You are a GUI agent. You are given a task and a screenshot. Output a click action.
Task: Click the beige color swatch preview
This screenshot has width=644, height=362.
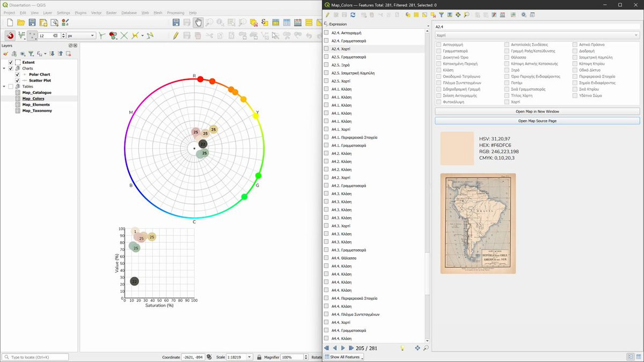[x=457, y=149]
